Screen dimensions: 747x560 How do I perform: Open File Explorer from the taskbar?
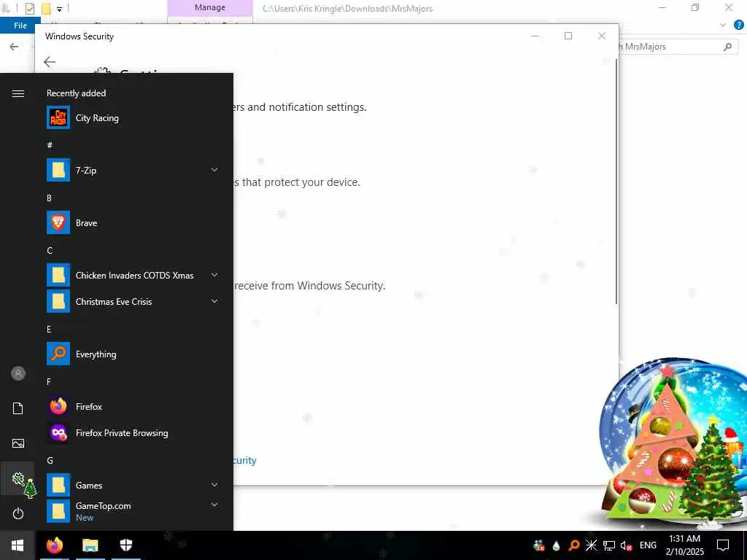(90, 545)
